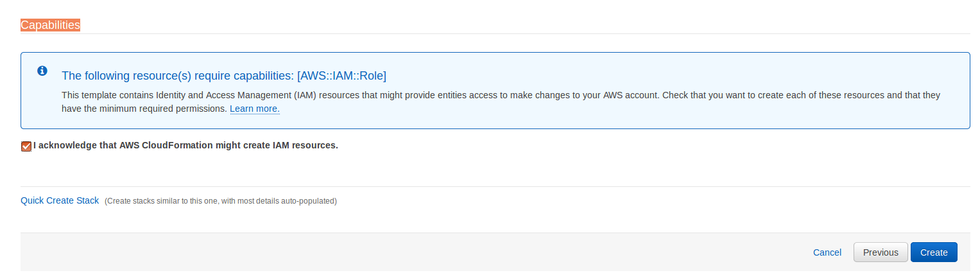This screenshot has width=980, height=273.
Task: Click the blue info icon in alert
Action: 42,71
